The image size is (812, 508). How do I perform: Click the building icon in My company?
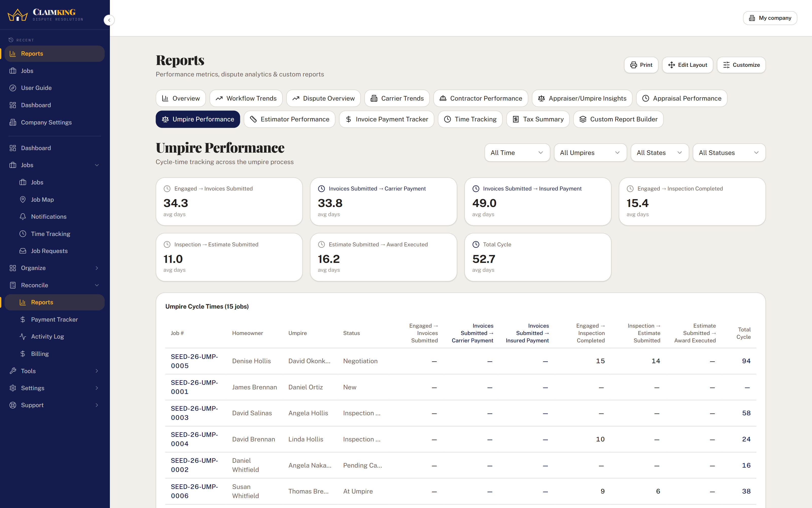pyautogui.click(x=752, y=18)
